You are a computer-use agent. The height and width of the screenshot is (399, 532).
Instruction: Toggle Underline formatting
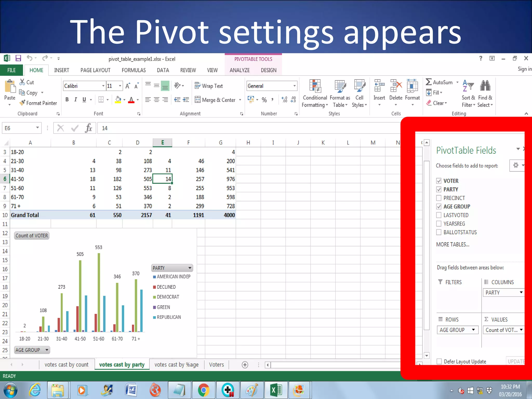coord(84,99)
